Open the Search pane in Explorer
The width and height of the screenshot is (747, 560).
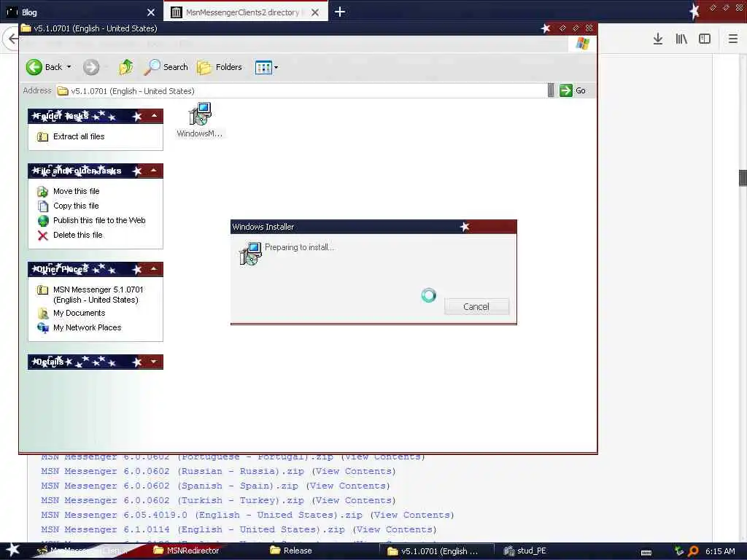pyautogui.click(x=166, y=67)
